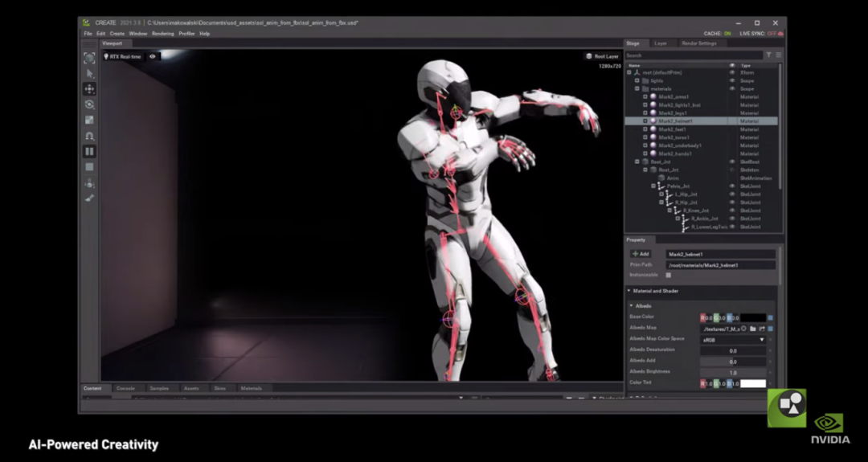
Task: Collapse the Material and Shader section
Action: coord(629,291)
